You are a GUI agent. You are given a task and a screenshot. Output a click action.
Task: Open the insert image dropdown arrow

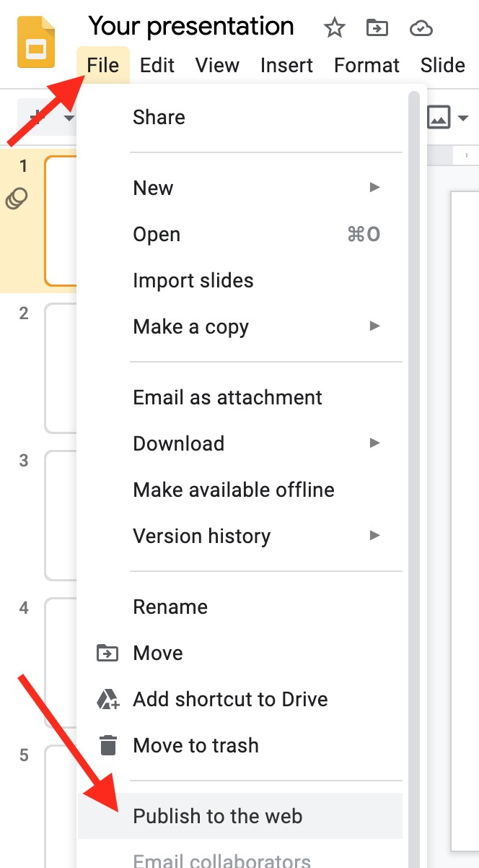tap(463, 118)
